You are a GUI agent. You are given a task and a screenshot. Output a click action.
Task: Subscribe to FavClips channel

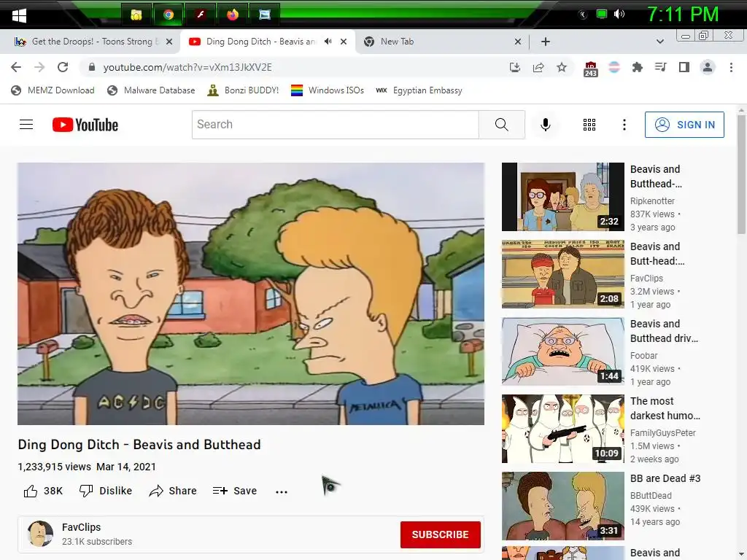(x=440, y=534)
